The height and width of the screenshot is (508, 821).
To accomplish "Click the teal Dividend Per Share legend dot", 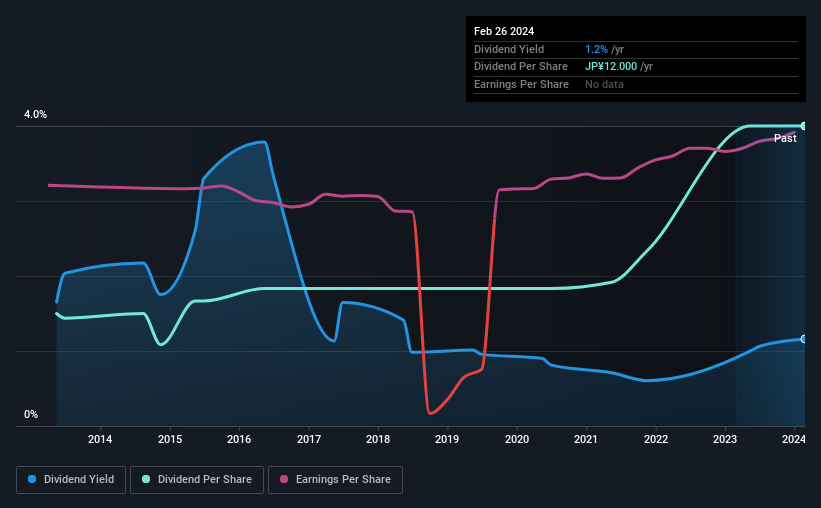I will click(x=146, y=479).
